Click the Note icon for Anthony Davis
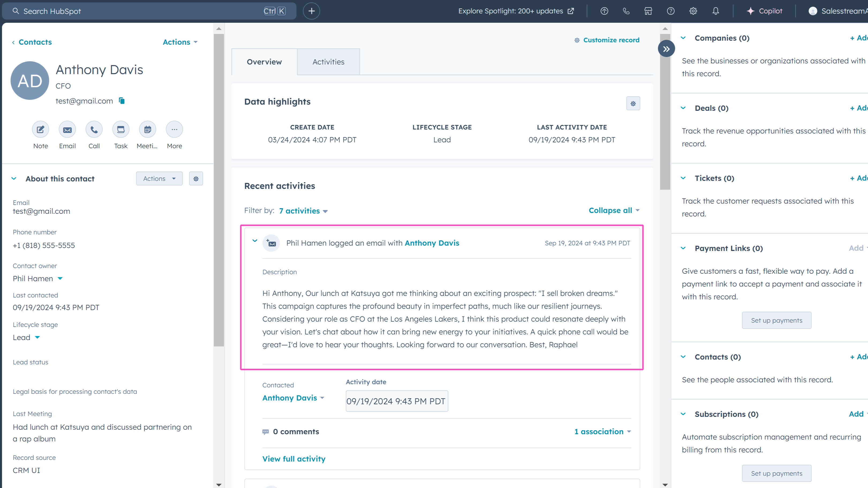Viewport: 868px width, 488px height. click(40, 130)
